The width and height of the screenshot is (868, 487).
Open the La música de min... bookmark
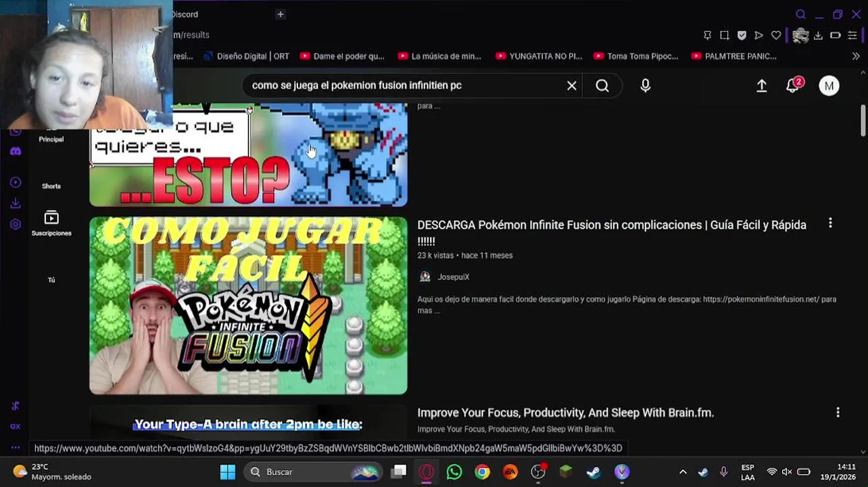pos(439,56)
